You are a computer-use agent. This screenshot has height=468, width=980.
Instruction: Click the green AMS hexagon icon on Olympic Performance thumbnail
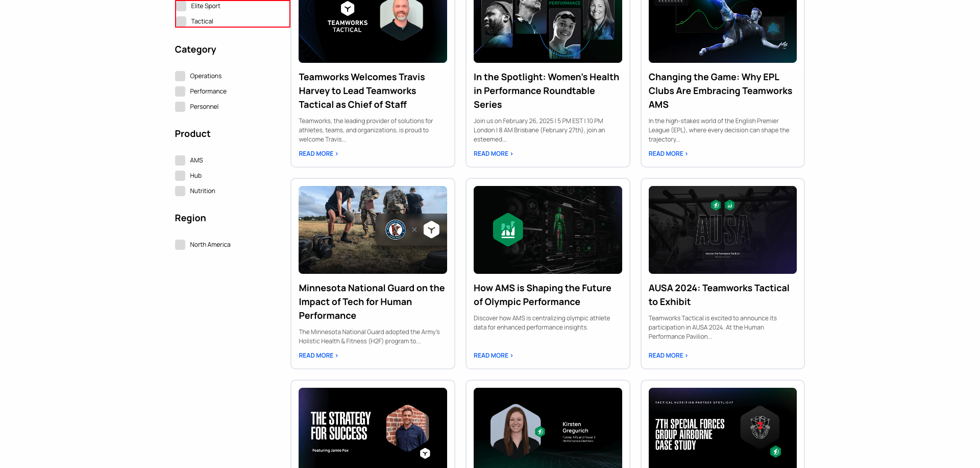(508, 229)
